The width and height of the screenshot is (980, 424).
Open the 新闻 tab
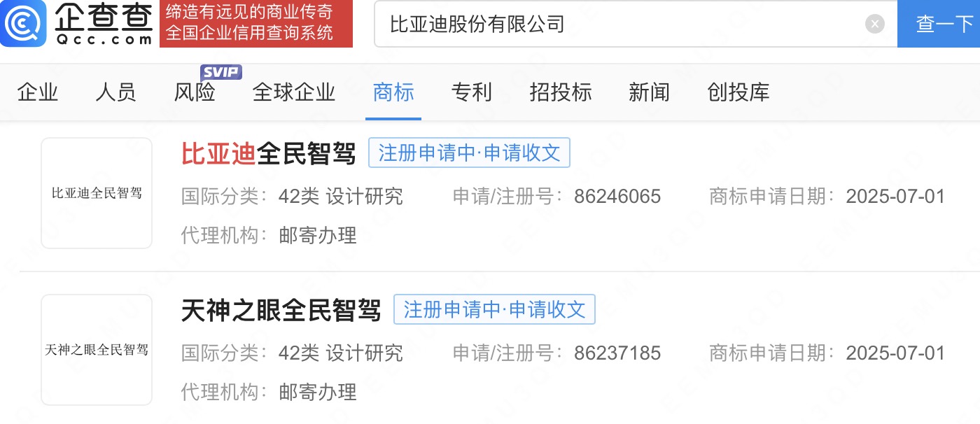650,92
